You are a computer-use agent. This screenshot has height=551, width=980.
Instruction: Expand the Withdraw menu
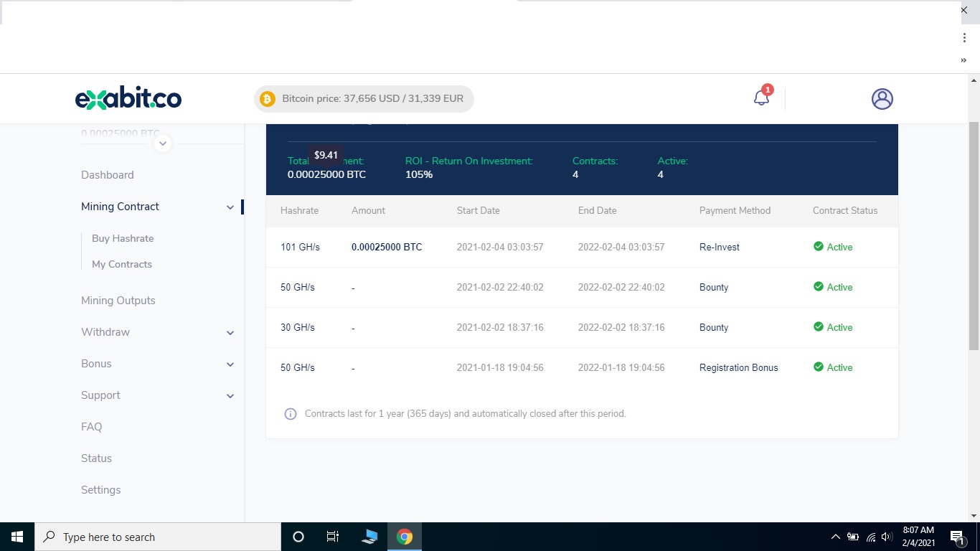230,333
